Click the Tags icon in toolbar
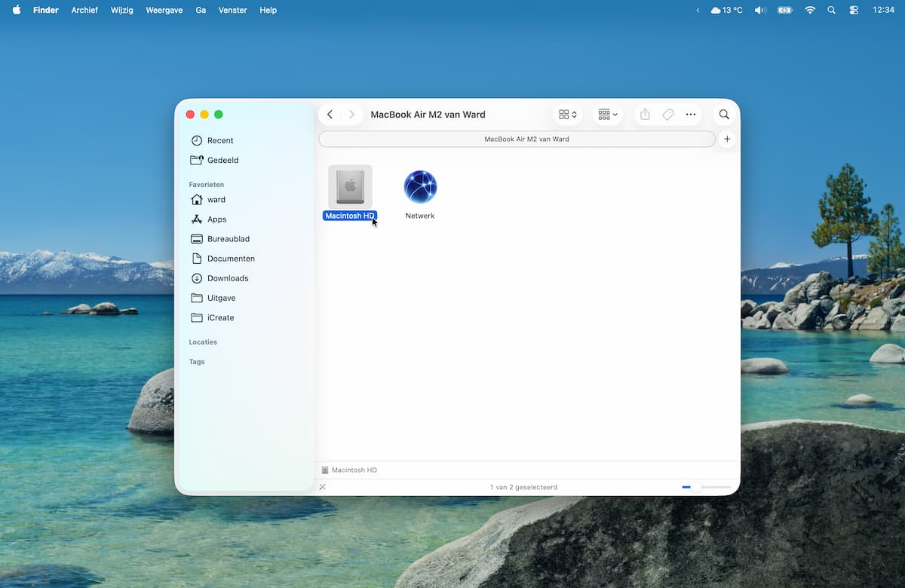Screen dimensions: 905x588 (667, 115)
